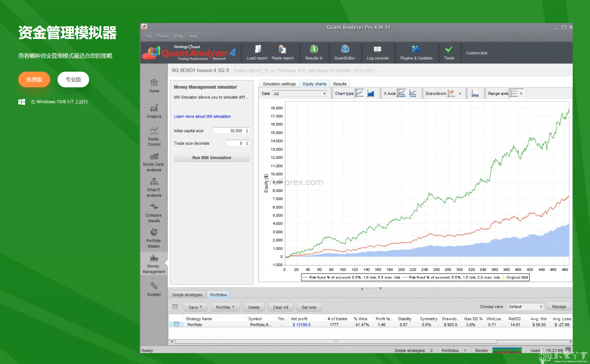Open the View menu
This screenshot has width=590, height=364.
tap(178, 36)
